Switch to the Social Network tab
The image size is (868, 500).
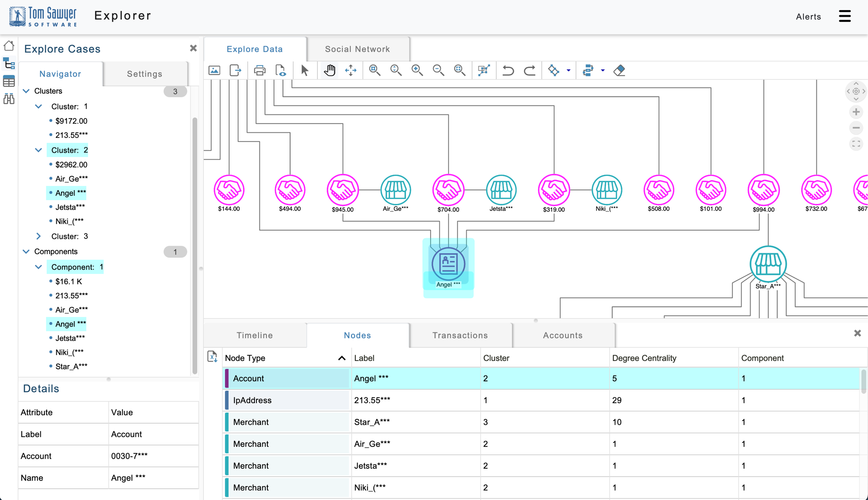(358, 49)
